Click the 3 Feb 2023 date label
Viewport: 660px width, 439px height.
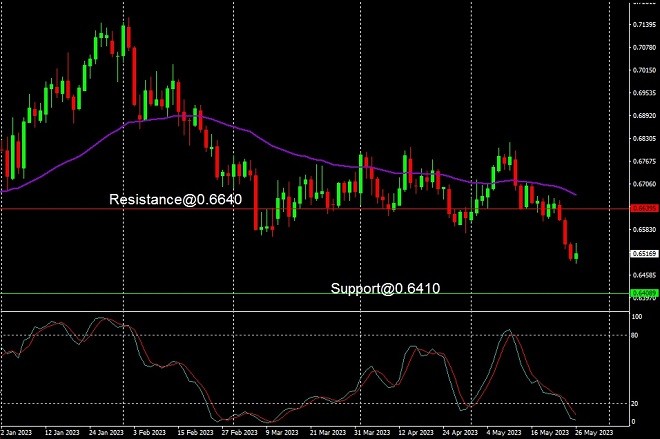[x=149, y=433]
